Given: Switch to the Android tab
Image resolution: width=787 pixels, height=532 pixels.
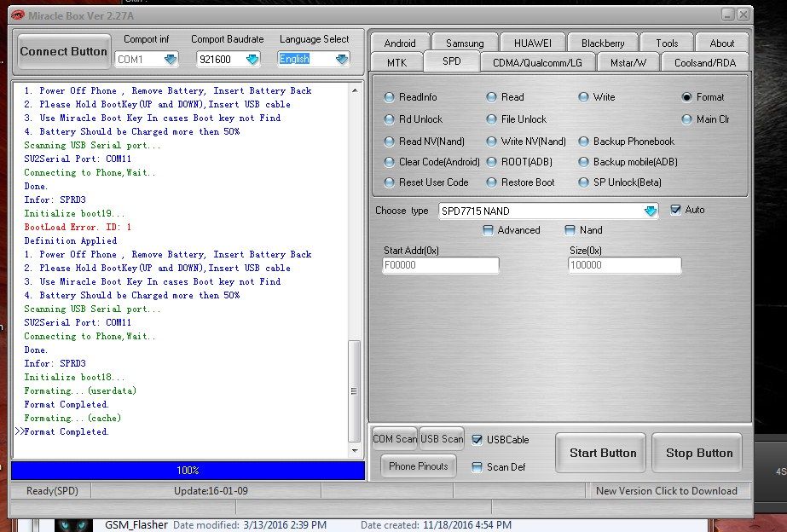Looking at the screenshot, I should point(400,43).
